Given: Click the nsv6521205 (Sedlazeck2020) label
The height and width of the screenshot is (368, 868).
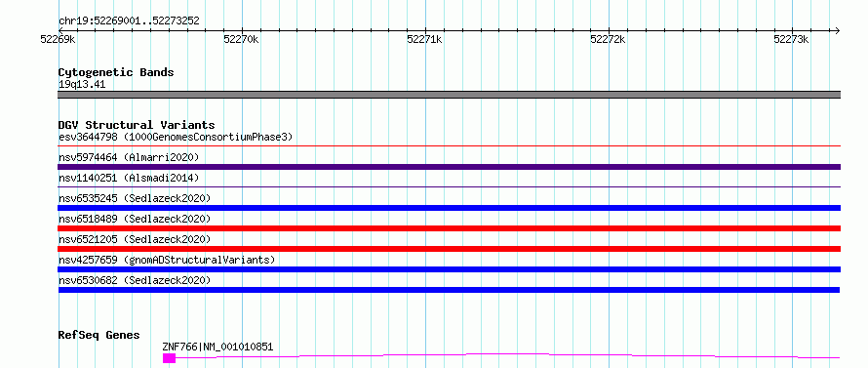Looking at the screenshot, I should 135,239.
